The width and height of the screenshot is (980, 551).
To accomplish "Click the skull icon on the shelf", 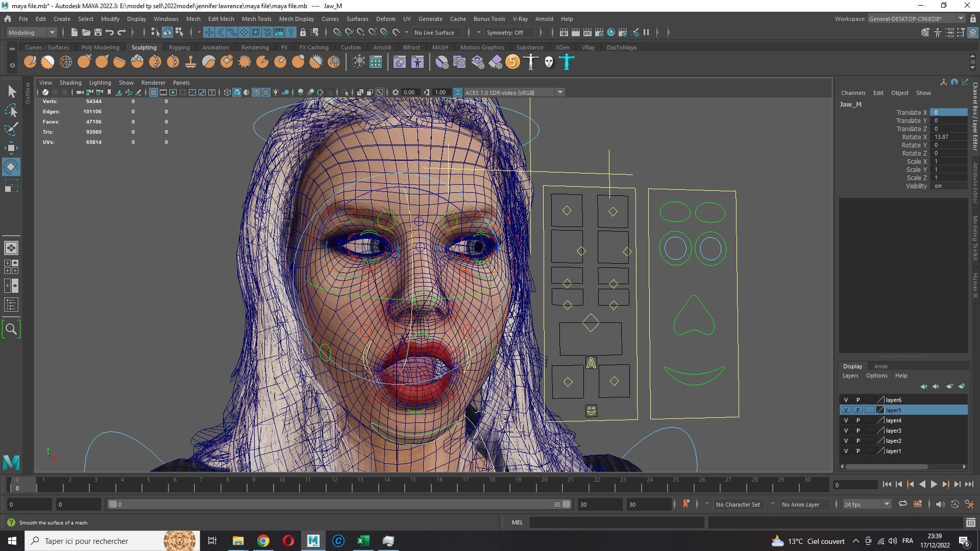I will click(x=549, y=62).
